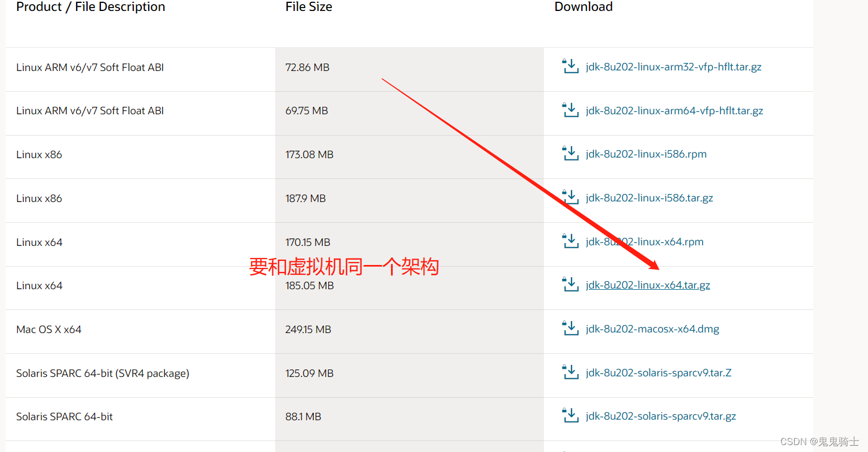Click the File Size column header

(x=309, y=7)
